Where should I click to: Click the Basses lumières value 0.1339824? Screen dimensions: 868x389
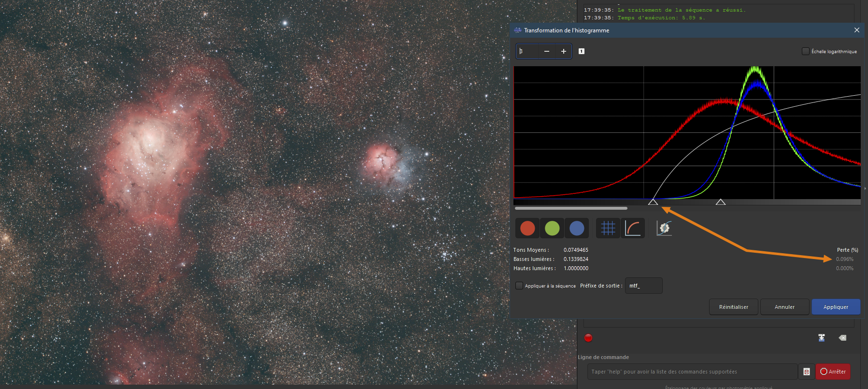[x=576, y=259]
